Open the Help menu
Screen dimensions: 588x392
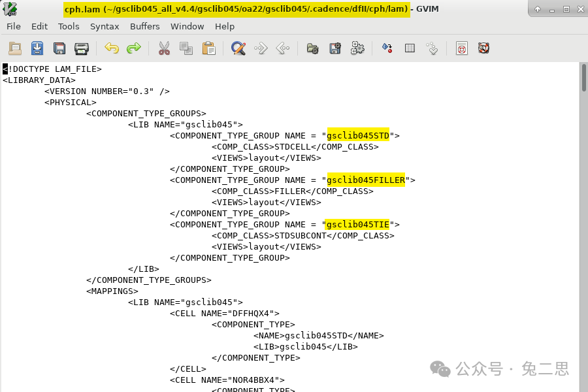pyautogui.click(x=225, y=26)
